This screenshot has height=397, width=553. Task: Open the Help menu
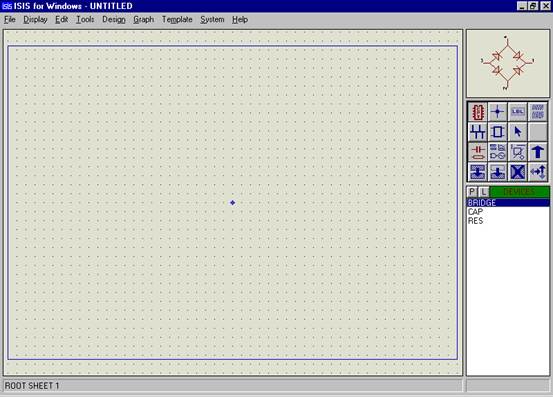(240, 20)
